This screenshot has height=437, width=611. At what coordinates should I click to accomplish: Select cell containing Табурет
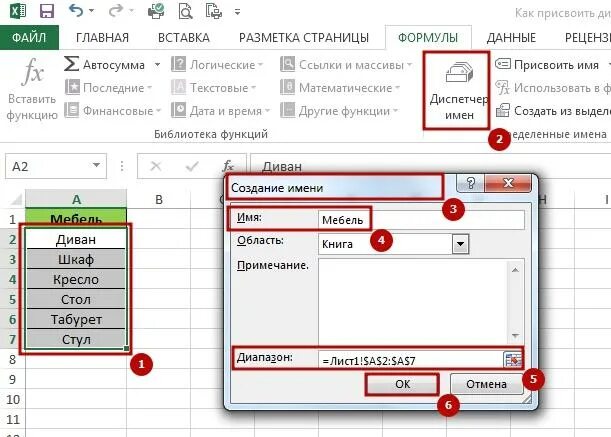[x=76, y=319]
